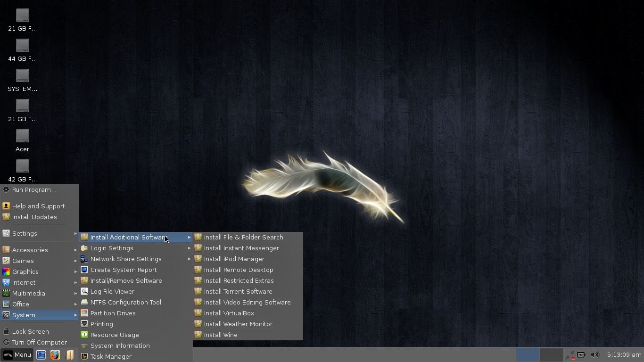The width and height of the screenshot is (644, 362).
Task: Select Install File & Folder Search
Action: 248,237
